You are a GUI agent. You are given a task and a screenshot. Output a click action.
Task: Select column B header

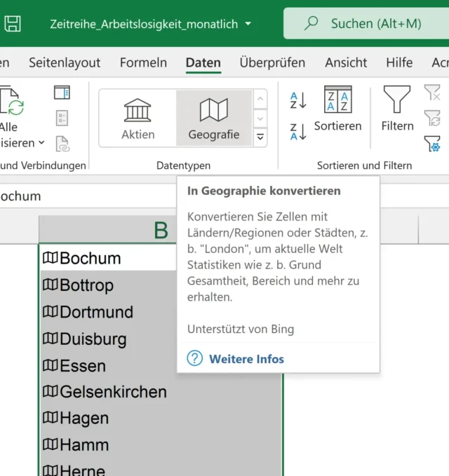click(161, 229)
